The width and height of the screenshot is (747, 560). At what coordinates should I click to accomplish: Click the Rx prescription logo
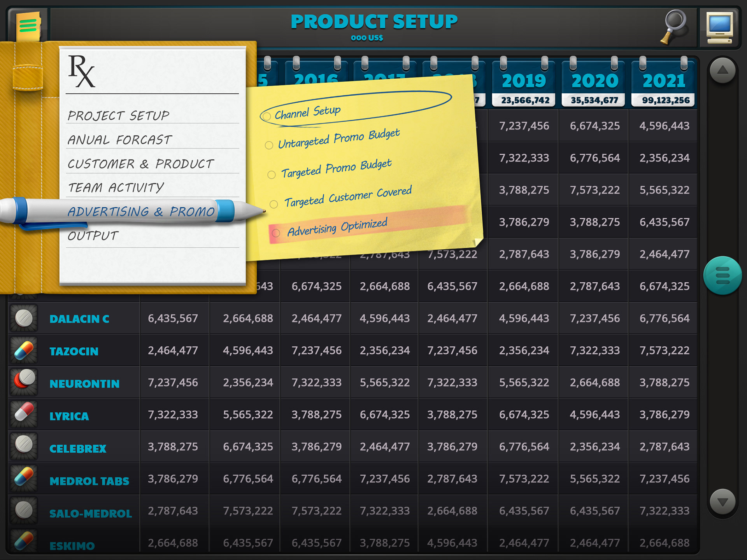point(81,71)
